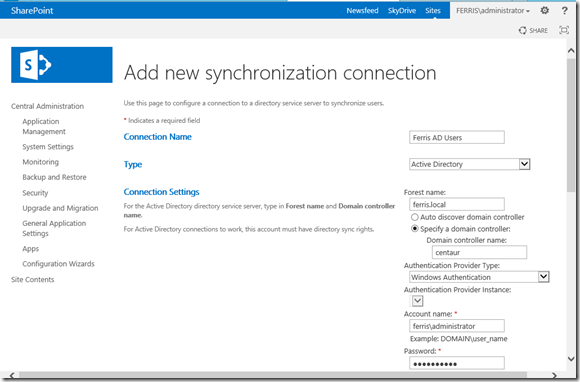Click the Password input field
Image resolution: width=580 pixels, height=382 pixels.
point(457,363)
